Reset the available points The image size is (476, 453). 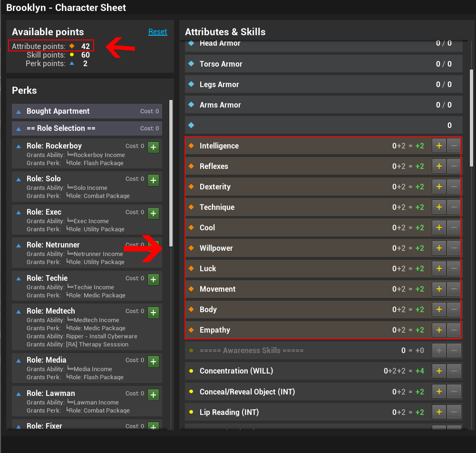[x=157, y=32]
